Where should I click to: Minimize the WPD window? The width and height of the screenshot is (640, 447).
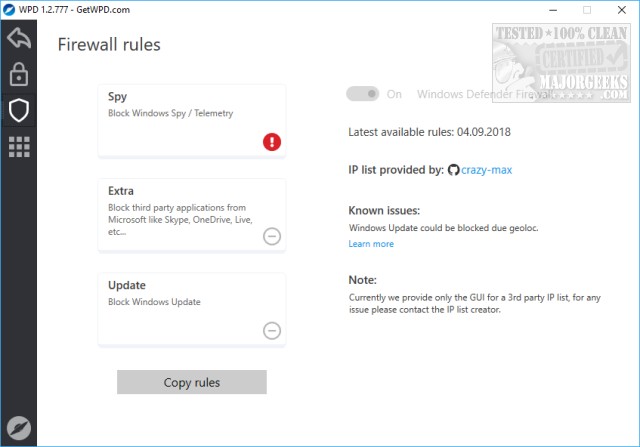coord(549,10)
